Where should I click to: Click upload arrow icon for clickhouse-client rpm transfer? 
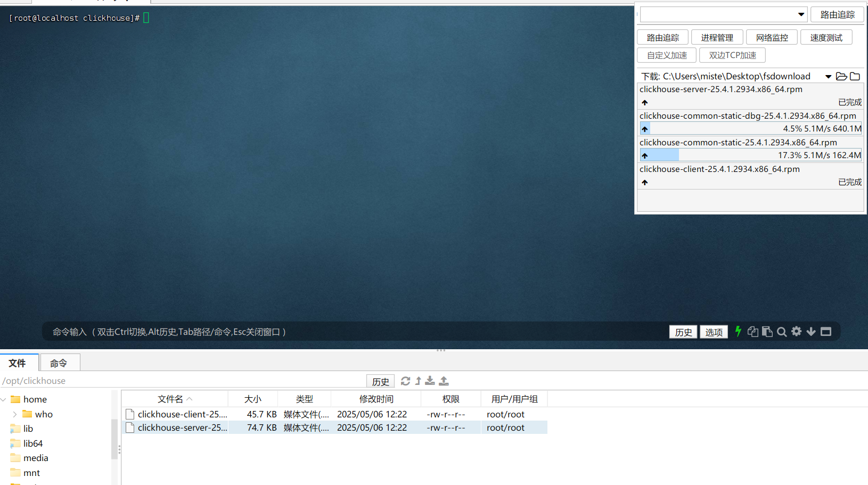point(645,182)
